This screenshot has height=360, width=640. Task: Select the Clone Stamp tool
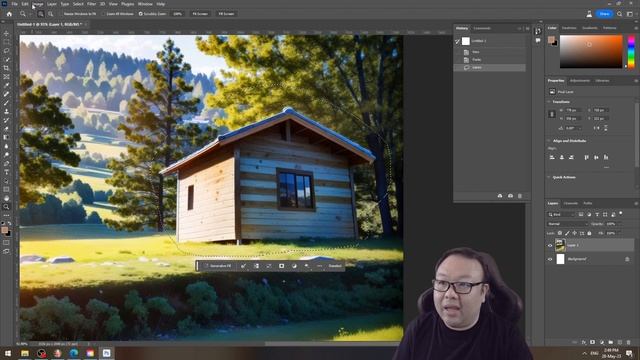coord(6,111)
